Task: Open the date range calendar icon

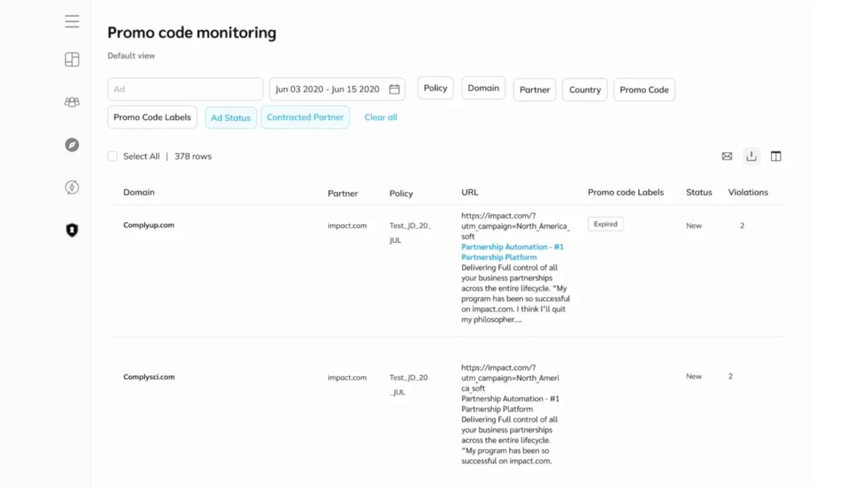Action: 394,89
